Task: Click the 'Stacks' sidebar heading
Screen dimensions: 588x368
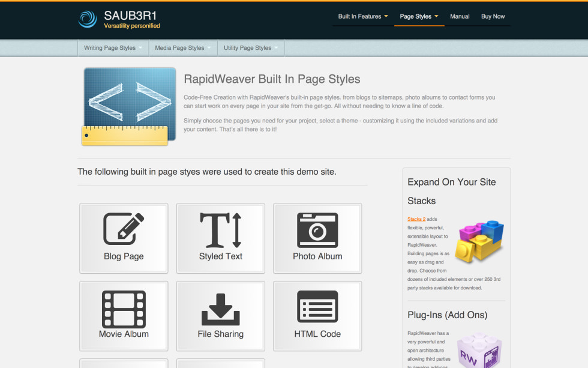Action: pyautogui.click(x=421, y=201)
